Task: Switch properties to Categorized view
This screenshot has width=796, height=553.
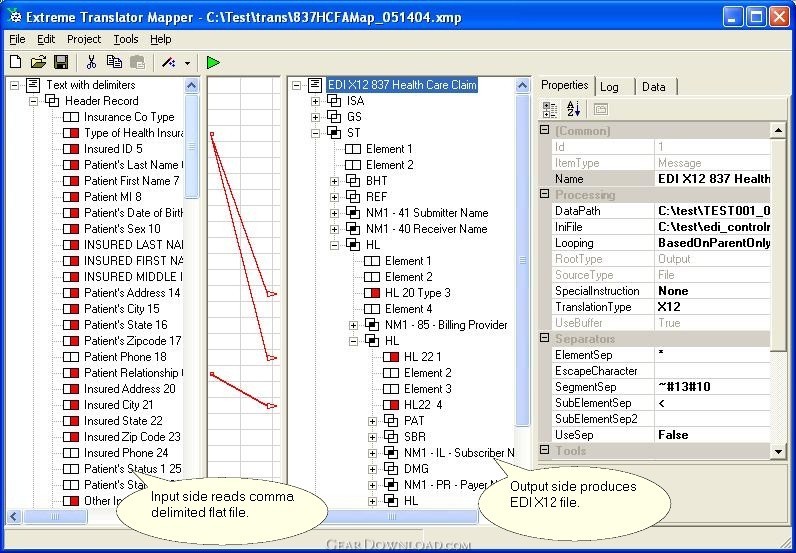Action: [x=548, y=109]
